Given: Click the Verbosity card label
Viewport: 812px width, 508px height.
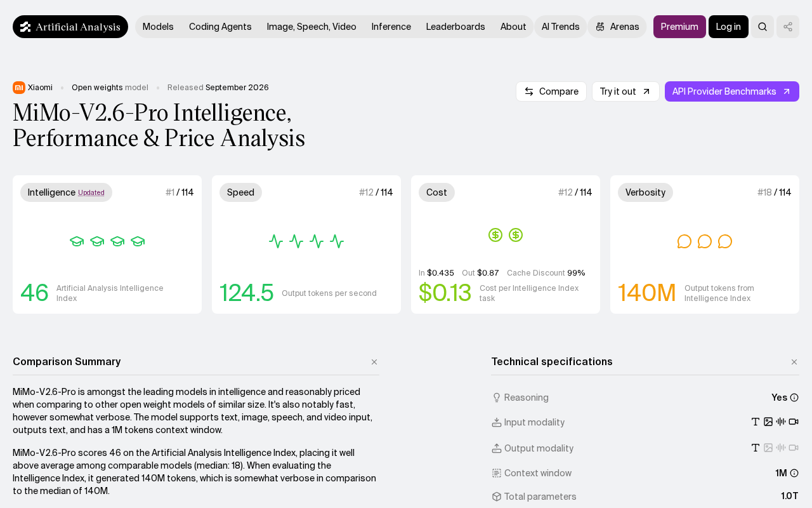Looking at the screenshot, I should pos(645,192).
